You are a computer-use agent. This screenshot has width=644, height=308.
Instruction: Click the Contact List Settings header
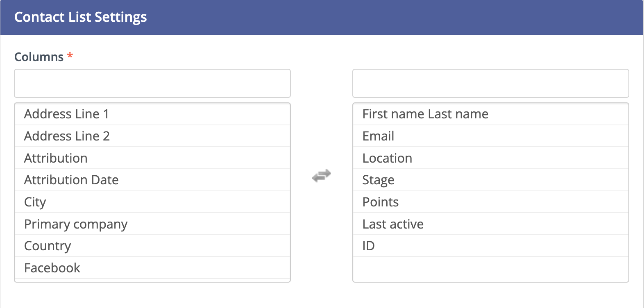(x=80, y=17)
